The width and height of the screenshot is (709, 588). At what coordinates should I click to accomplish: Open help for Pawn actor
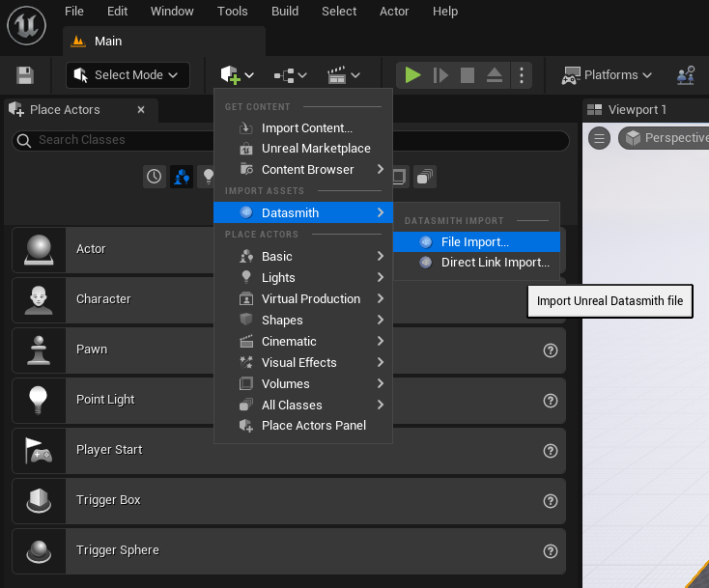551,350
